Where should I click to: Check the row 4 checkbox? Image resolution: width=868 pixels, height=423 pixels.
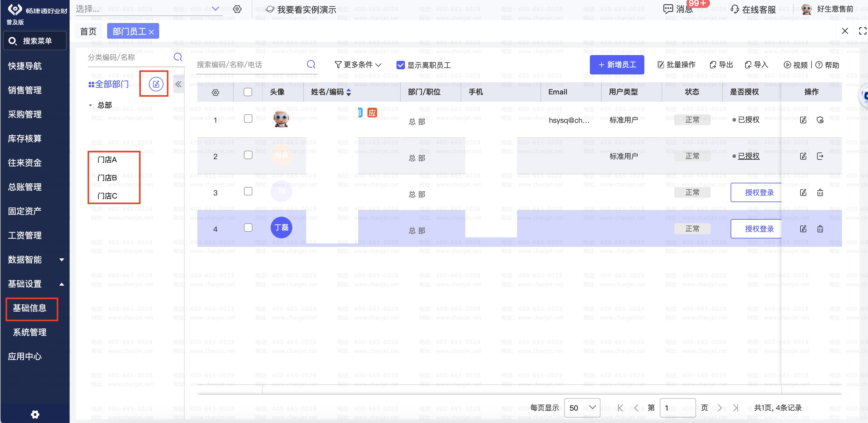[248, 228]
